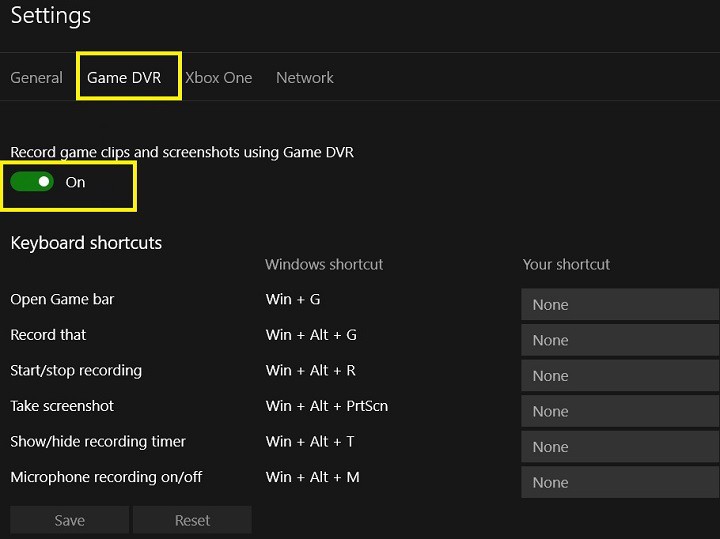Click the Win + Alt + T text
The image size is (720, 539).
coord(310,442)
